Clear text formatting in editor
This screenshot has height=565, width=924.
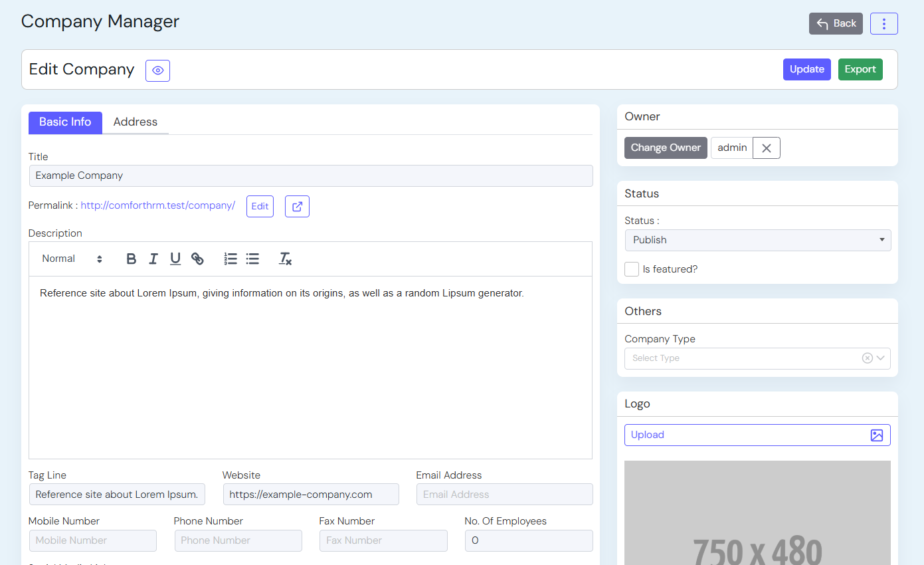pyautogui.click(x=285, y=259)
